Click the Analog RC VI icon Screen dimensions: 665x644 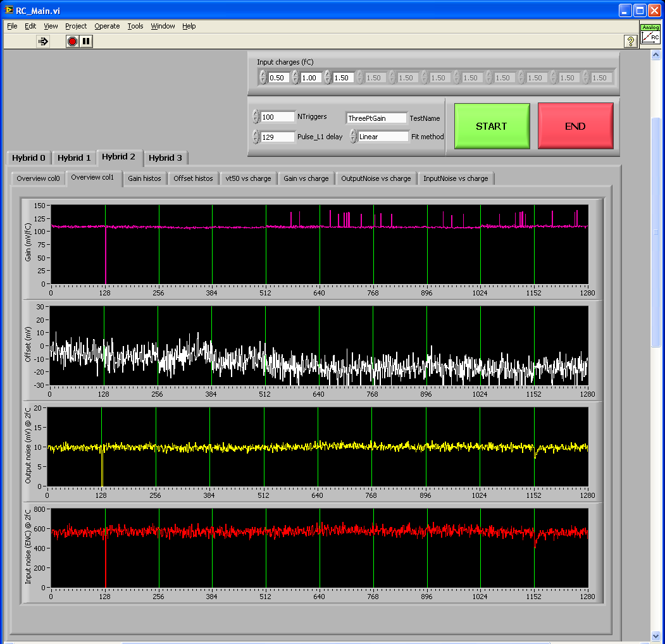pos(650,34)
